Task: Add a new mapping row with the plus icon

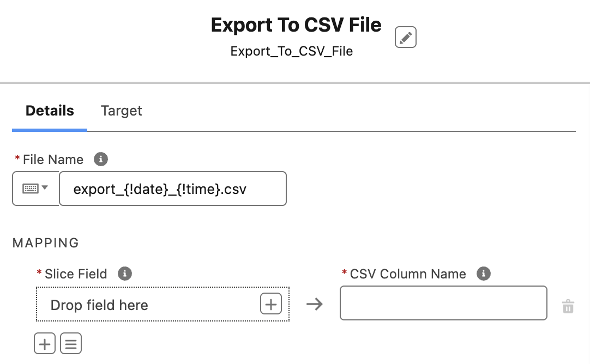Action: pyautogui.click(x=45, y=343)
